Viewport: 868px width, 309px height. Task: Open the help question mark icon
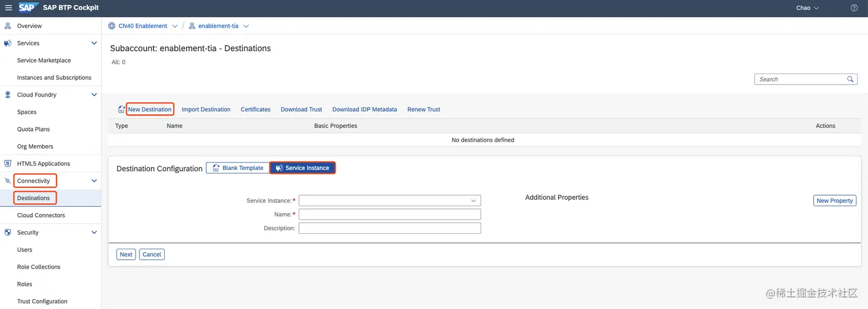854,8
